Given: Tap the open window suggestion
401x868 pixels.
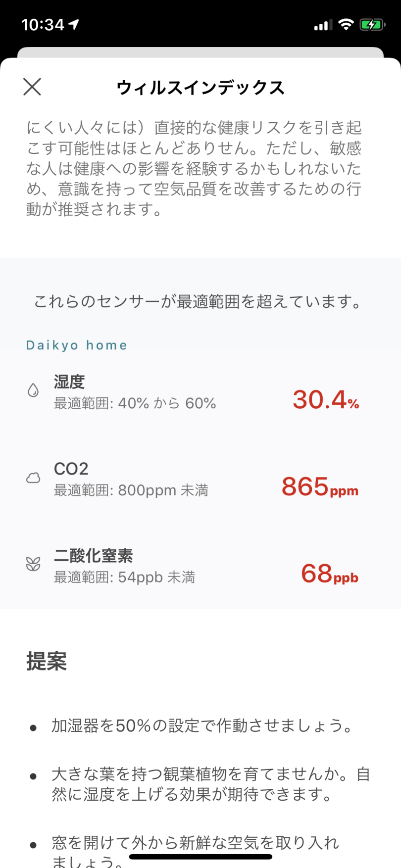Looking at the screenshot, I should (196, 851).
